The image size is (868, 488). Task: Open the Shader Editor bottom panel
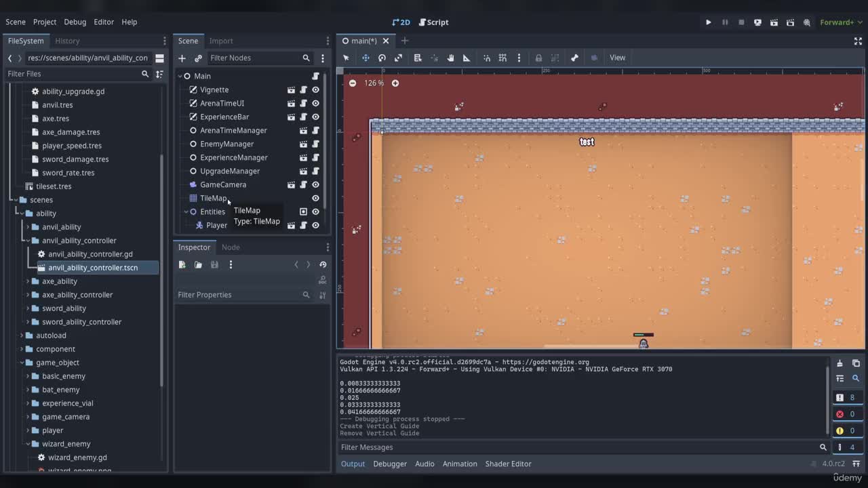[x=509, y=464]
